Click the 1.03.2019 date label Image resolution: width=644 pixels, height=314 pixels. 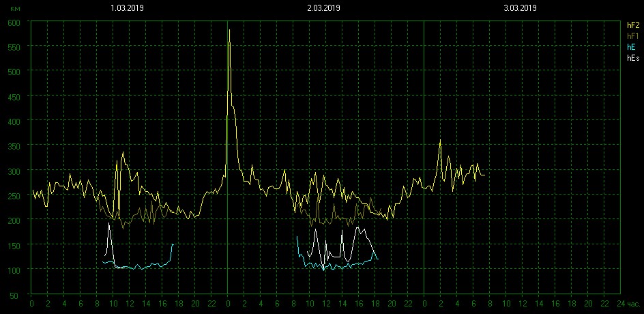[128, 8]
